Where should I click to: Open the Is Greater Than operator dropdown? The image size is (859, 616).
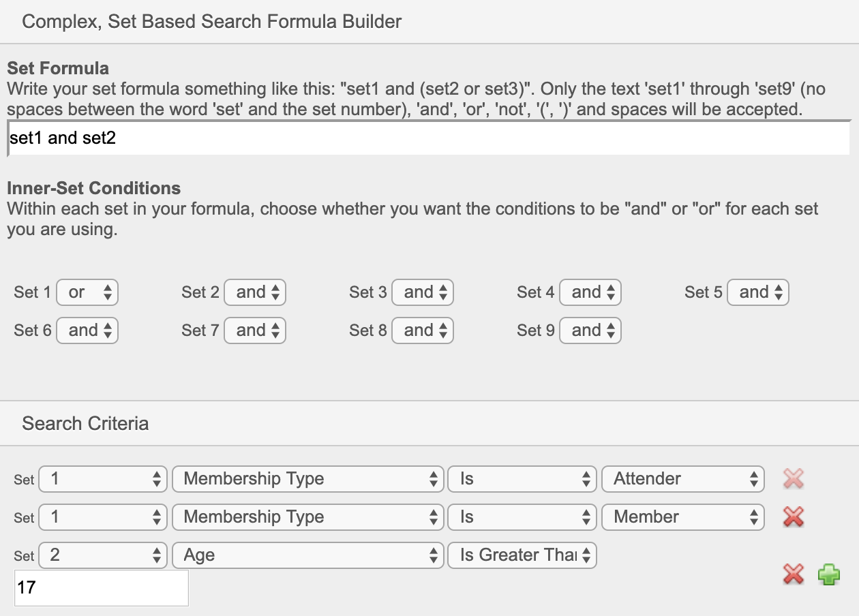click(522, 555)
